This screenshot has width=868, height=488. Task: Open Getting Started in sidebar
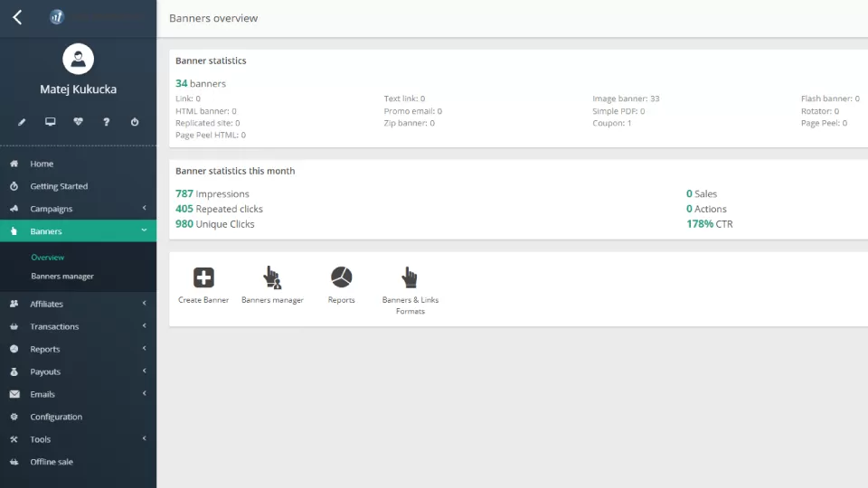coord(59,186)
